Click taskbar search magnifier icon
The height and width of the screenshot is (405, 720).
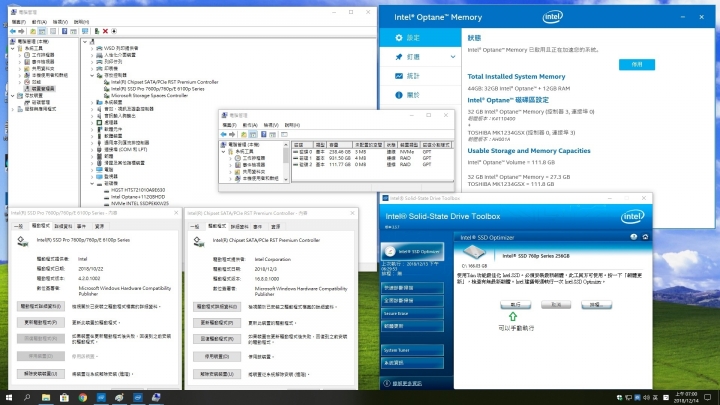(27, 398)
